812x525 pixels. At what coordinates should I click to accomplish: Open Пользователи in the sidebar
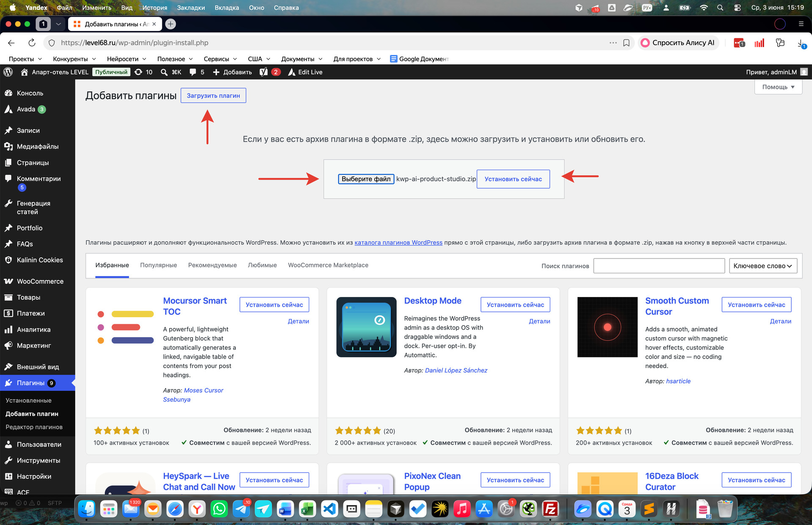pos(39,444)
